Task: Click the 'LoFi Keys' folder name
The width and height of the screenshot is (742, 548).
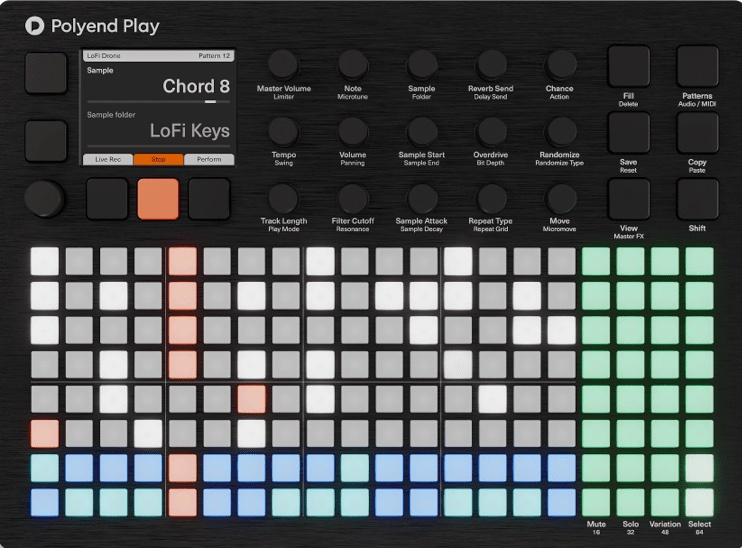Action: click(190, 131)
